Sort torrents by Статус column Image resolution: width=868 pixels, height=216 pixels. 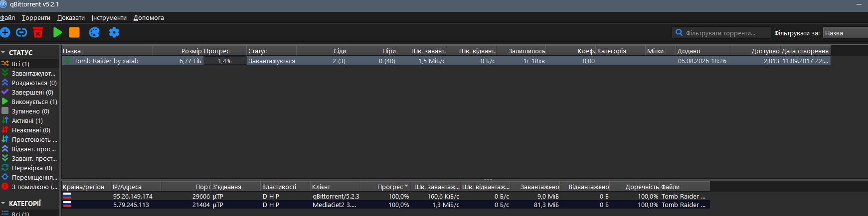pos(272,51)
